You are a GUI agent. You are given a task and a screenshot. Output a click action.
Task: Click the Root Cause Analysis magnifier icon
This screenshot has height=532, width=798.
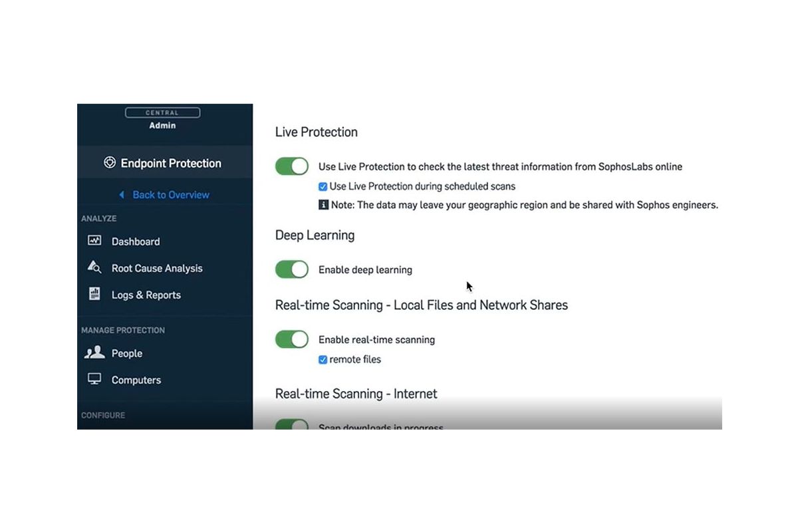tap(94, 267)
